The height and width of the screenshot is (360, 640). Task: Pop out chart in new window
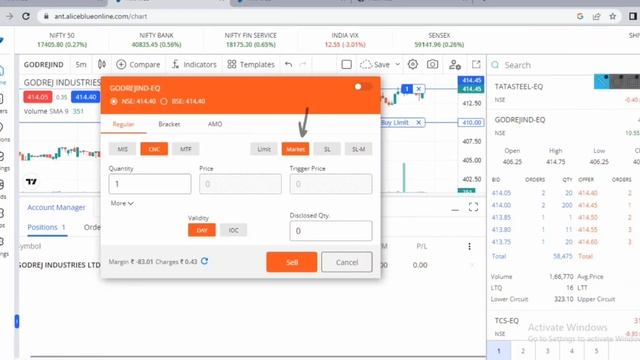(x=476, y=64)
